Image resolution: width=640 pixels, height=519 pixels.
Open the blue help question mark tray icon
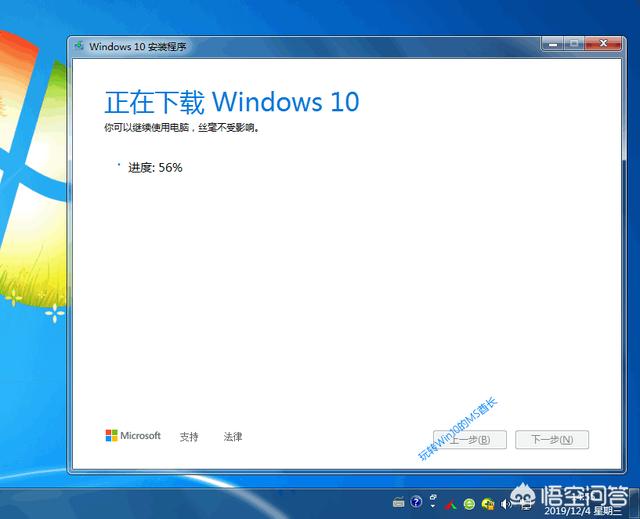pos(416,501)
